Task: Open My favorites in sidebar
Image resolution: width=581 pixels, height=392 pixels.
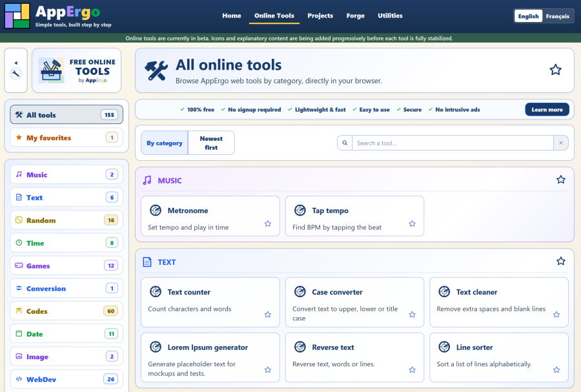Action: pyautogui.click(x=66, y=138)
